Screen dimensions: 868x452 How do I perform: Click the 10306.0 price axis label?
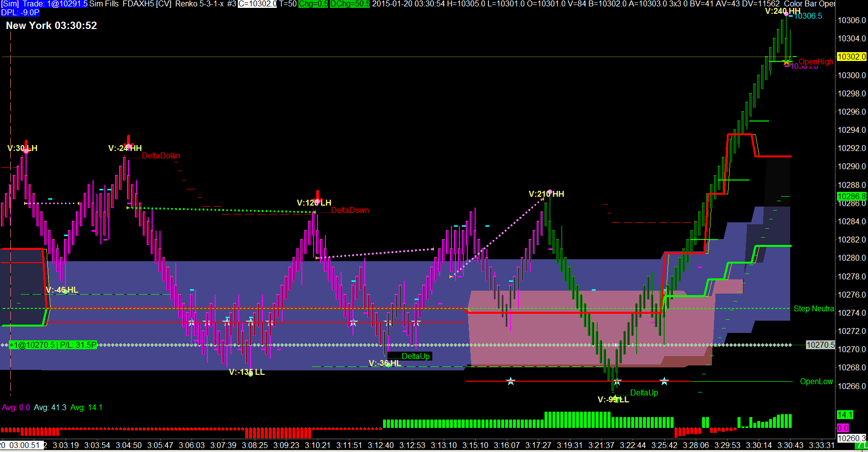(x=852, y=20)
